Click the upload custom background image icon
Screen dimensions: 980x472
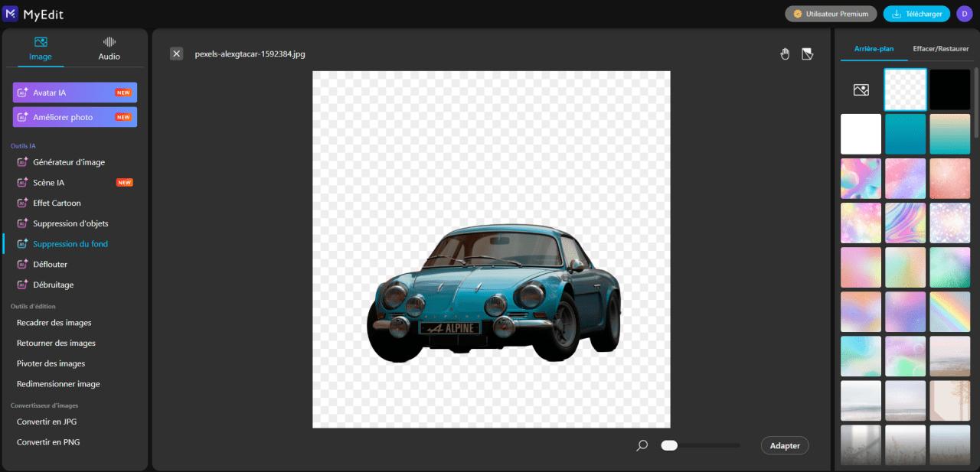click(861, 89)
